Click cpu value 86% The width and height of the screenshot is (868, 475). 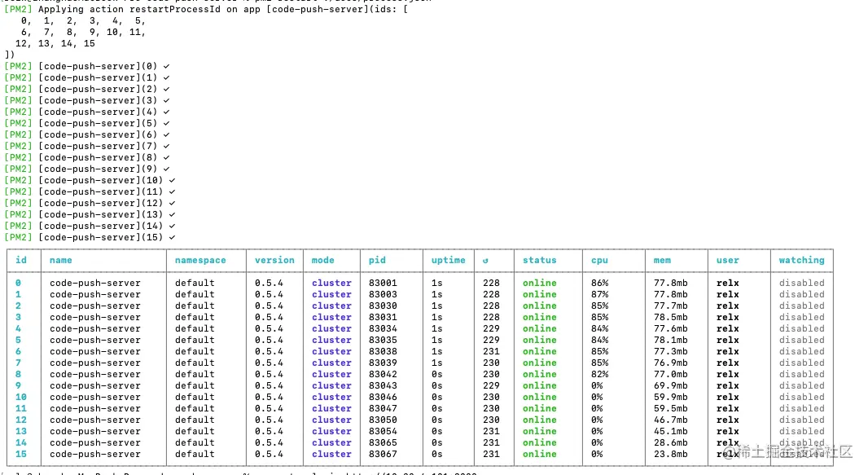click(599, 283)
